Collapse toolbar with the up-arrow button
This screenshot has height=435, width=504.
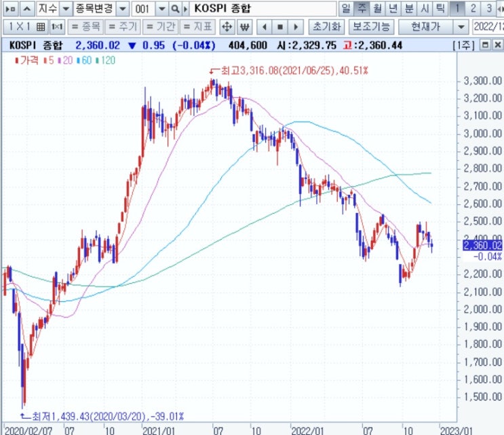coord(27,9)
